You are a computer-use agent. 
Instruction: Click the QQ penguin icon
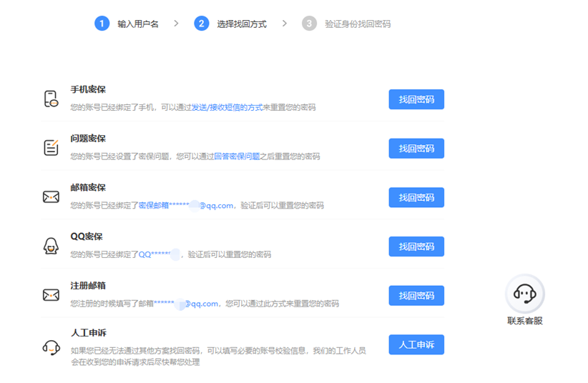click(51, 246)
